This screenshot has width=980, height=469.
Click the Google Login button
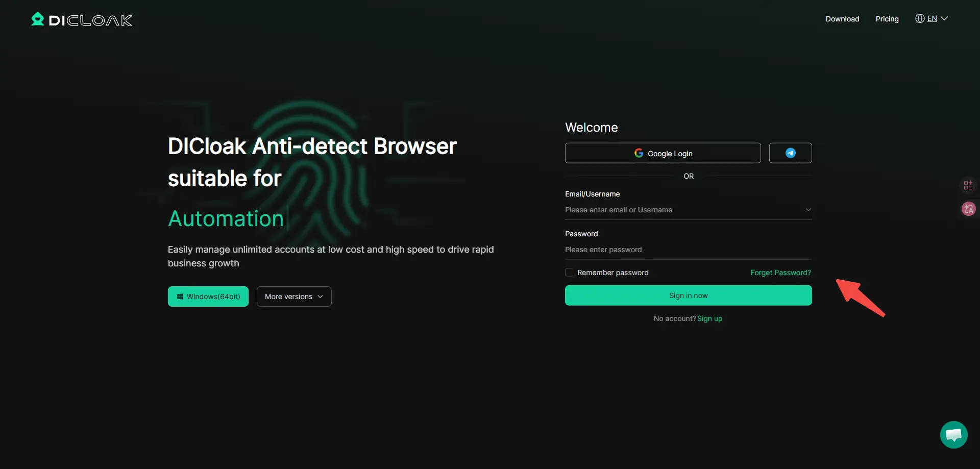(663, 153)
